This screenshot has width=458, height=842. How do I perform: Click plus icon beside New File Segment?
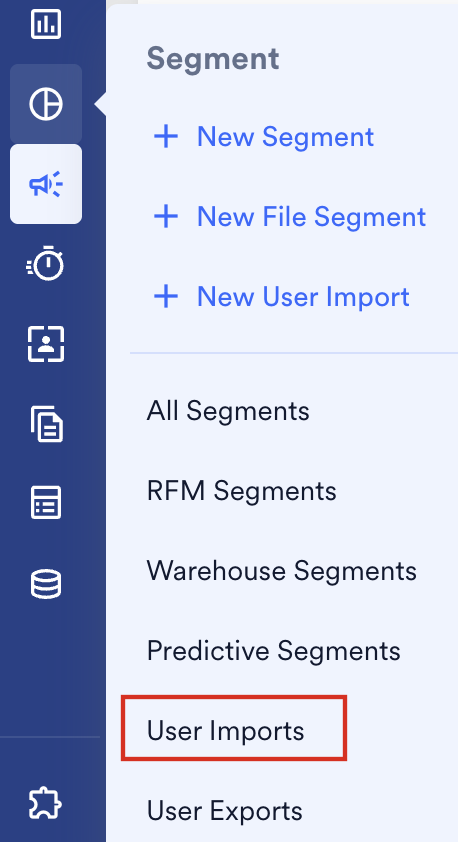coord(166,217)
